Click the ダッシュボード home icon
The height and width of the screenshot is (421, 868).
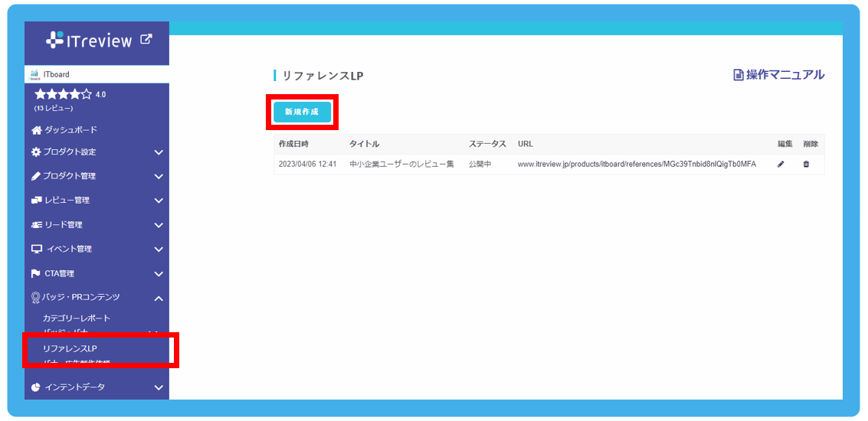tap(37, 130)
